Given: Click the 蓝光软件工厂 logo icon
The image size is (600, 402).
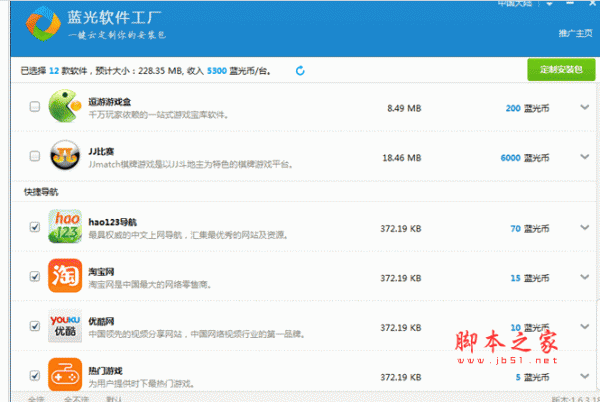Looking at the screenshot, I should click(43, 24).
